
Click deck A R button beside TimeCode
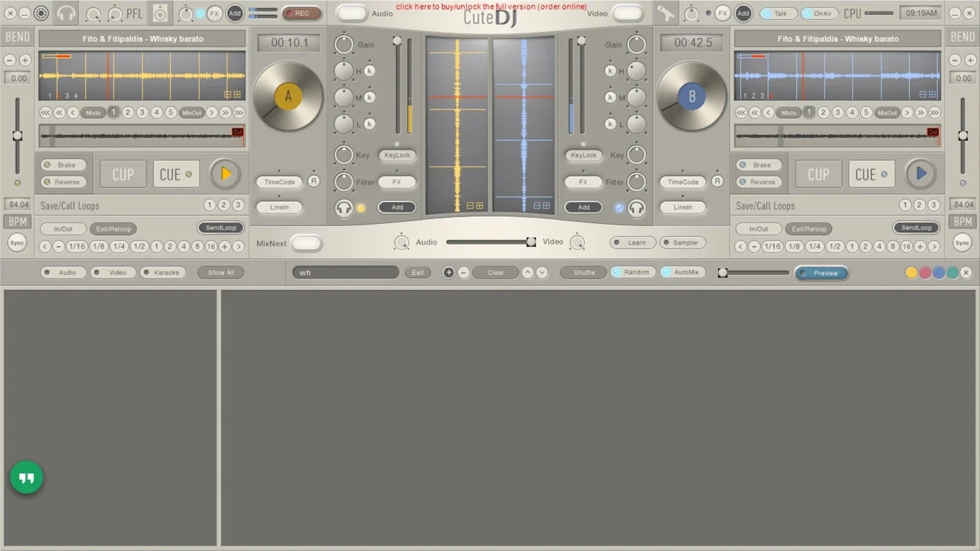point(313,181)
